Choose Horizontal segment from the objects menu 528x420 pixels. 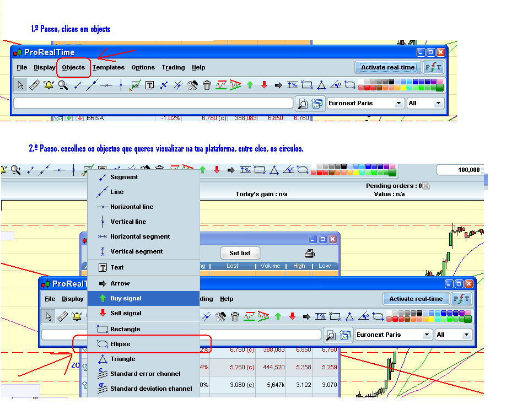[143, 236]
